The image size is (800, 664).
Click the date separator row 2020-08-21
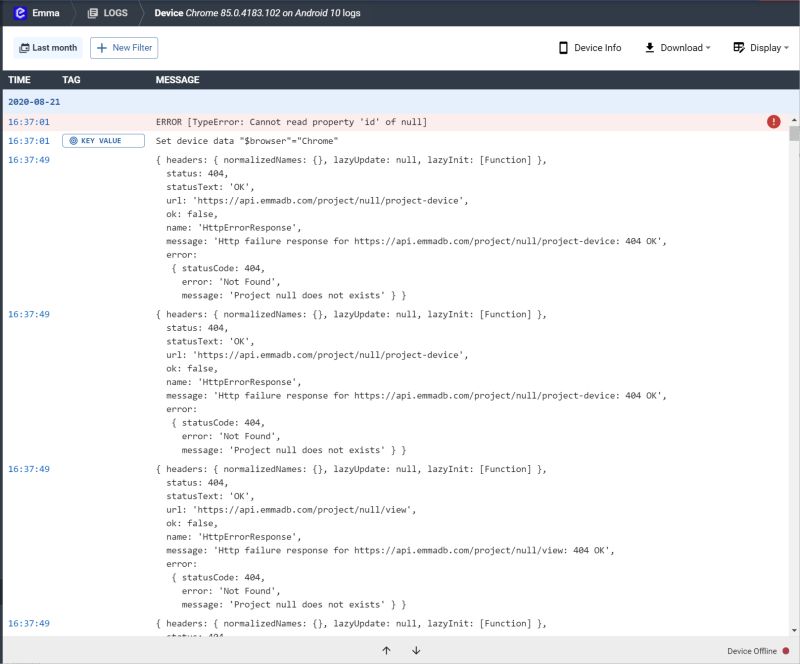click(x=36, y=101)
